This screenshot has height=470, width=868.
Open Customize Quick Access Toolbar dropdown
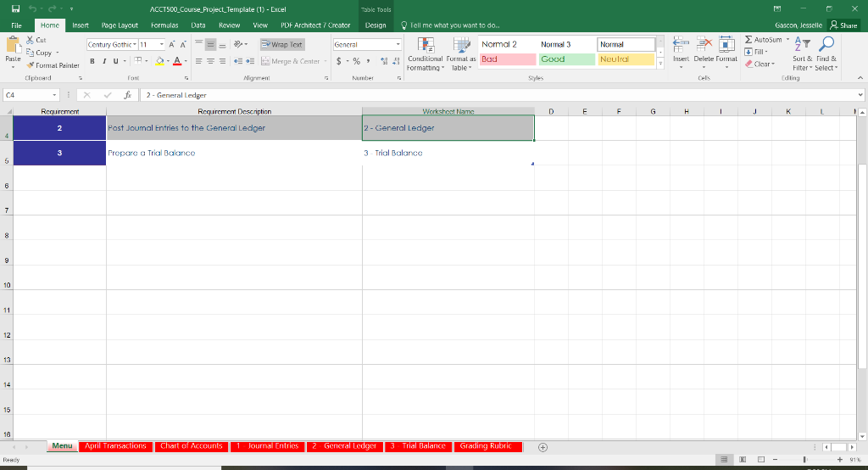coord(71,8)
